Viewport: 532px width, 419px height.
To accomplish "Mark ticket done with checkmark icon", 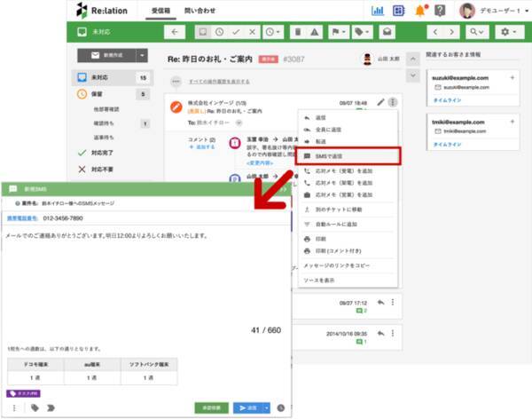I will tap(236, 32).
